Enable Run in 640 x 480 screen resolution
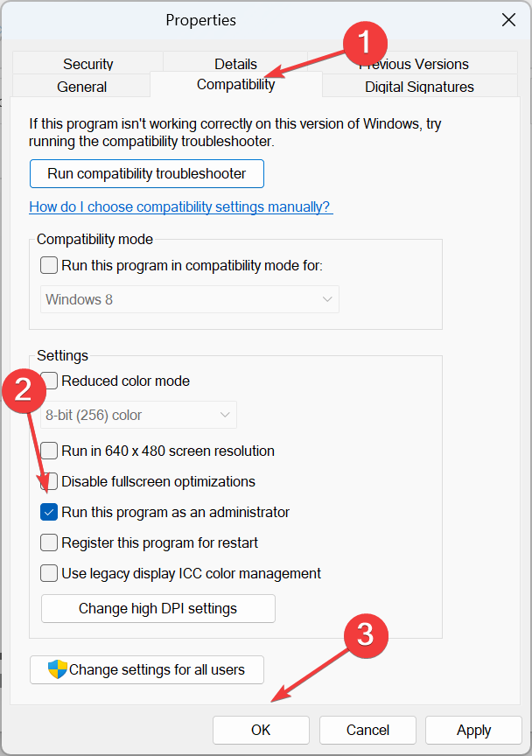 coord(49,451)
